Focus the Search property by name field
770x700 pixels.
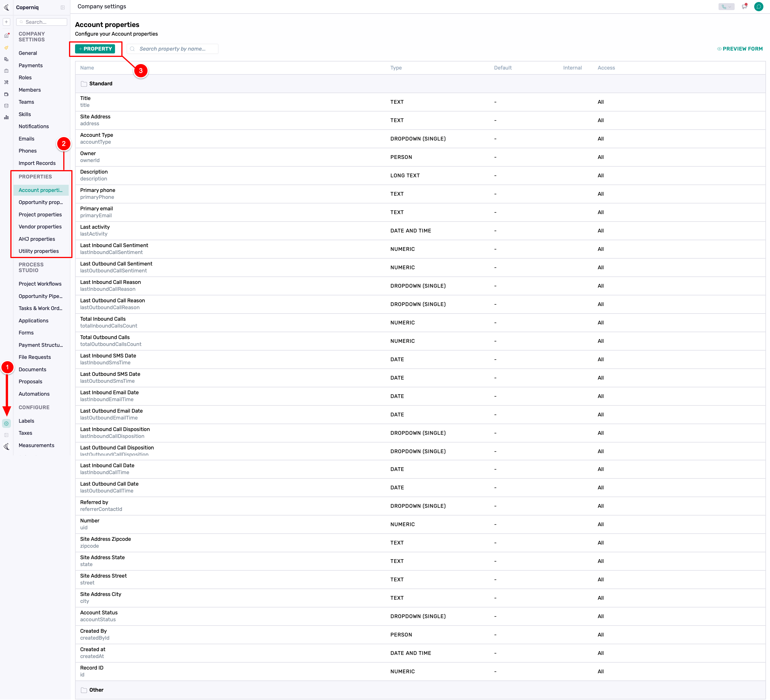(173, 49)
